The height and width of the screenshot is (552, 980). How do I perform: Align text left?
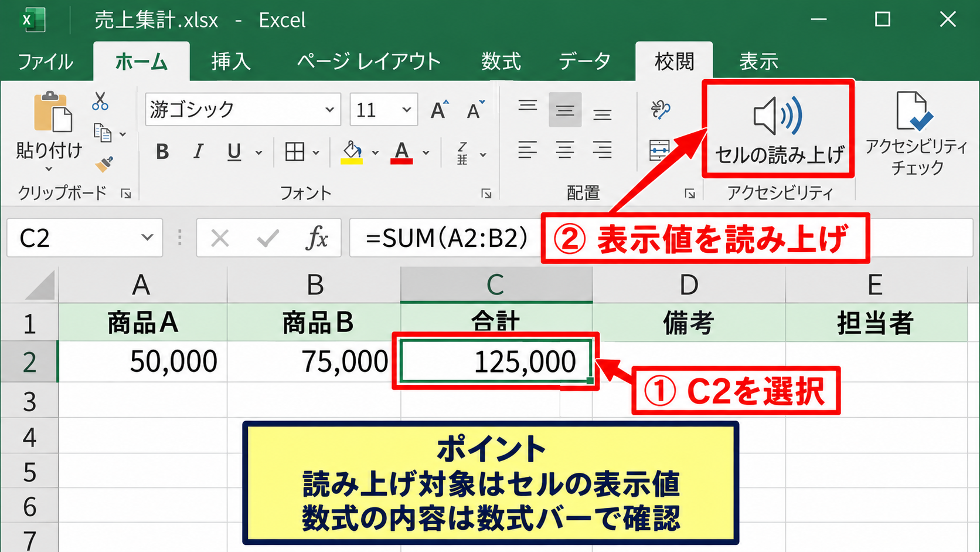coord(528,150)
